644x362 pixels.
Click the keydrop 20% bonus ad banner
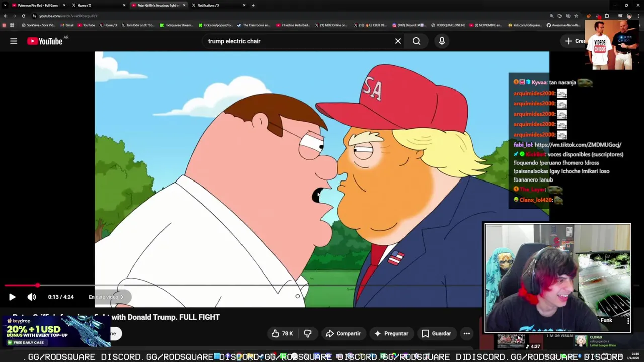click(x=55, y=332)
